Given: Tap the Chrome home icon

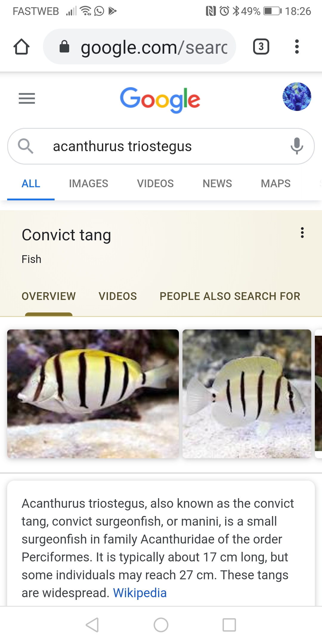Looking at the screenshot, I should [21, 47].
